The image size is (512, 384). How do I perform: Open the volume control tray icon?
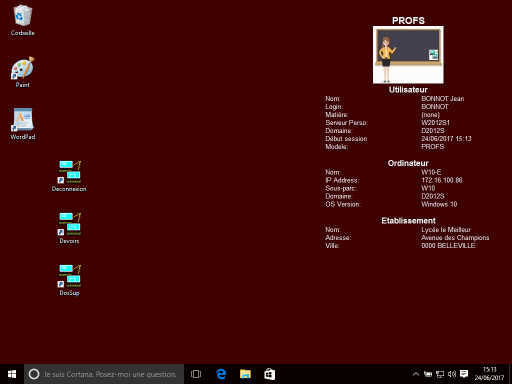[452, 374]
